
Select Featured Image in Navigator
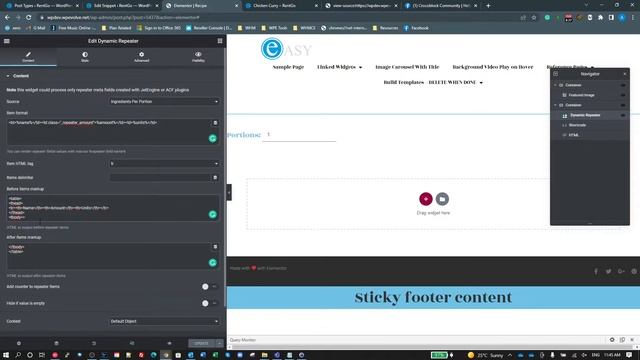[x=581, y=95]
